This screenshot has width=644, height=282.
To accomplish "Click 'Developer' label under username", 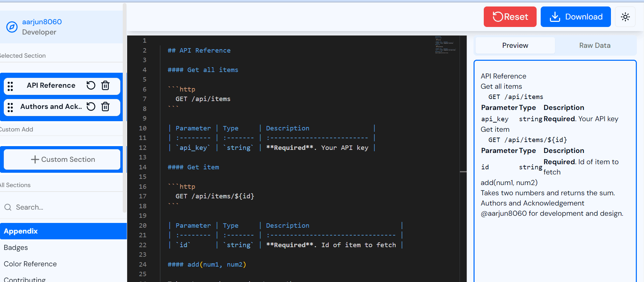I will pyautogui.click(x=39, y=32).
